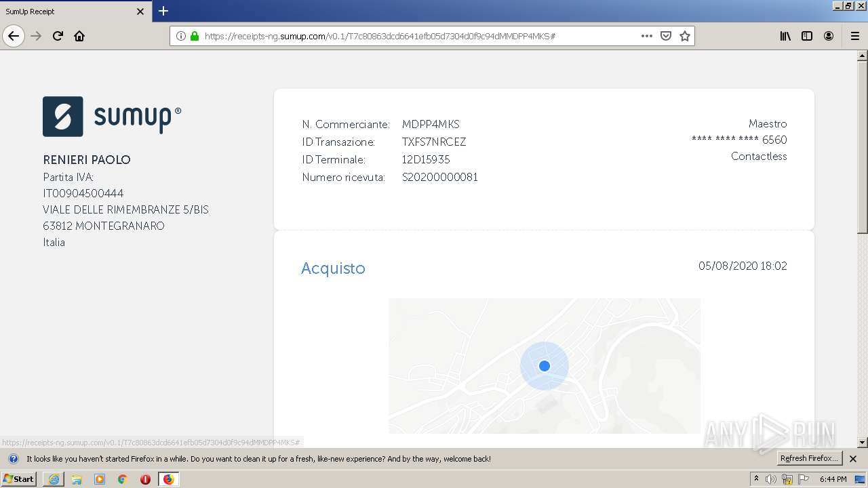The width and height of the screenshot is (868, 488).
Task: Click the Numero ricevuta label
Action: pos(343,178)
